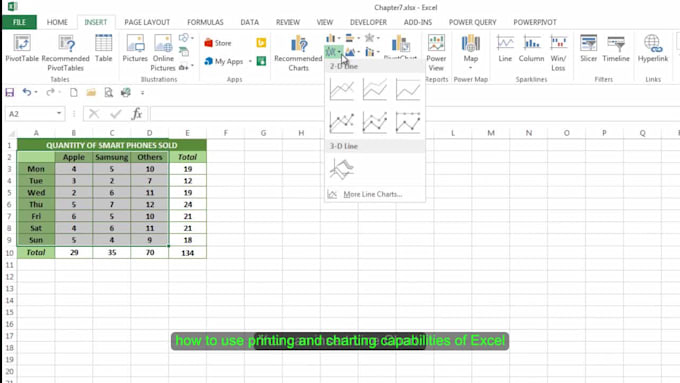
Task: Select column header F
Action: click(226, 133)
